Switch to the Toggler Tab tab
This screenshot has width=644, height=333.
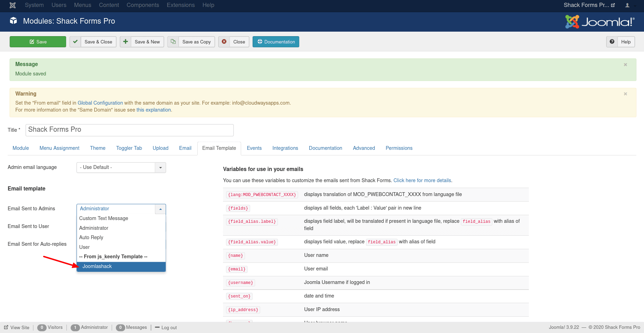[129, 148]
